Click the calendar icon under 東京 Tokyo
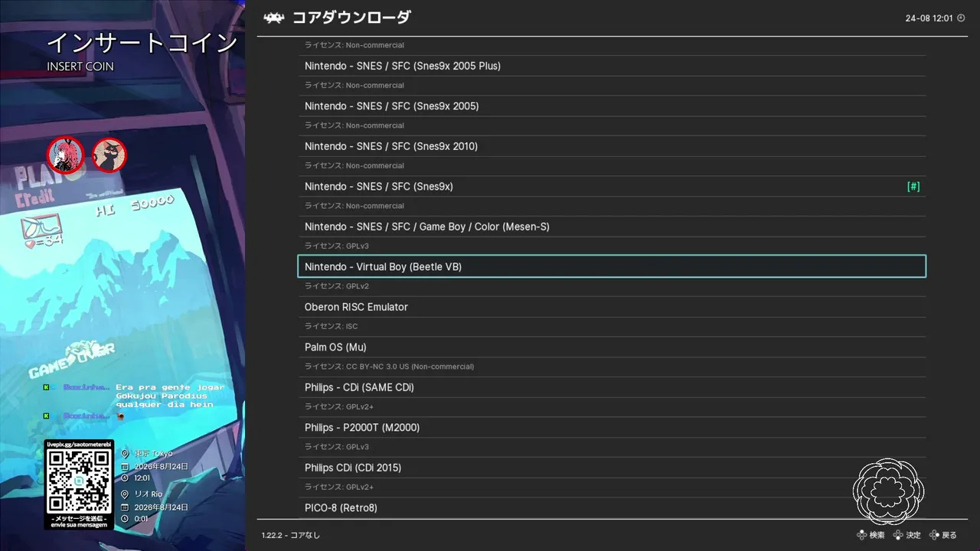 point(125,466)
